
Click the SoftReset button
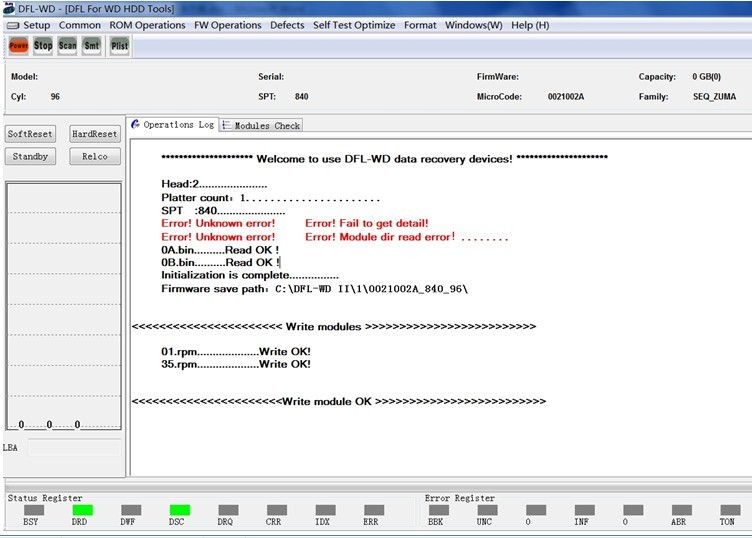(x=30, y=134)
